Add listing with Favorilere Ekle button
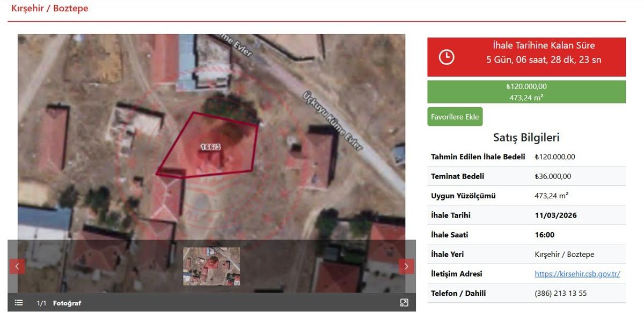This screenshot has height=313, width=644. pos(455,117)
